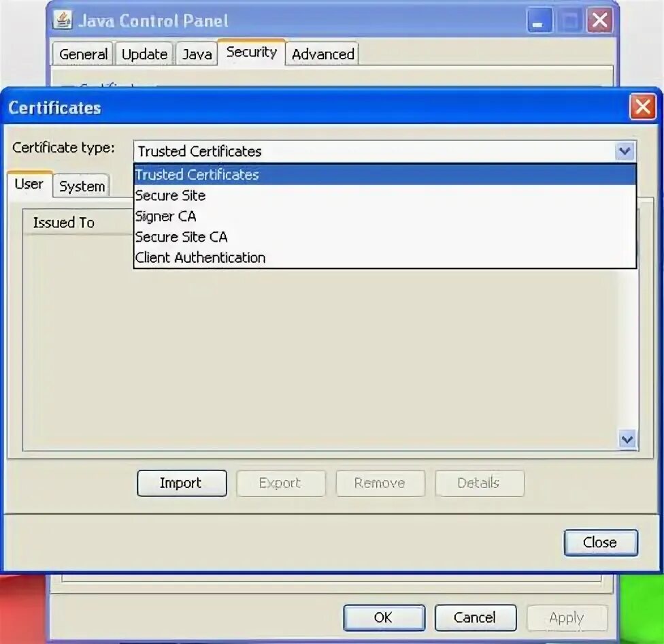Image resolution: width=664 pixels, height=644 pixels.
Task: Click the Java coffee cup title bar icon
Action: point(63,20)
